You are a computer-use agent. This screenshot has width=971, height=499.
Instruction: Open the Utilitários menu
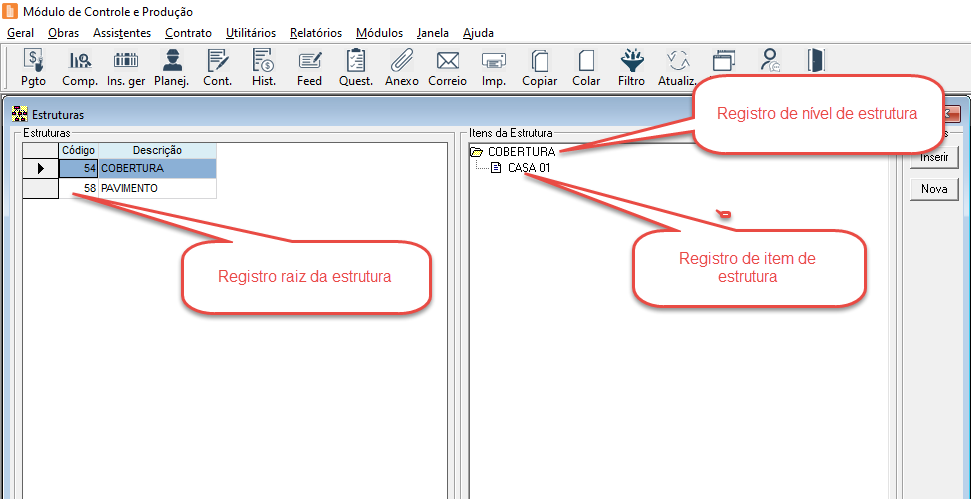[x=251, y=33]
